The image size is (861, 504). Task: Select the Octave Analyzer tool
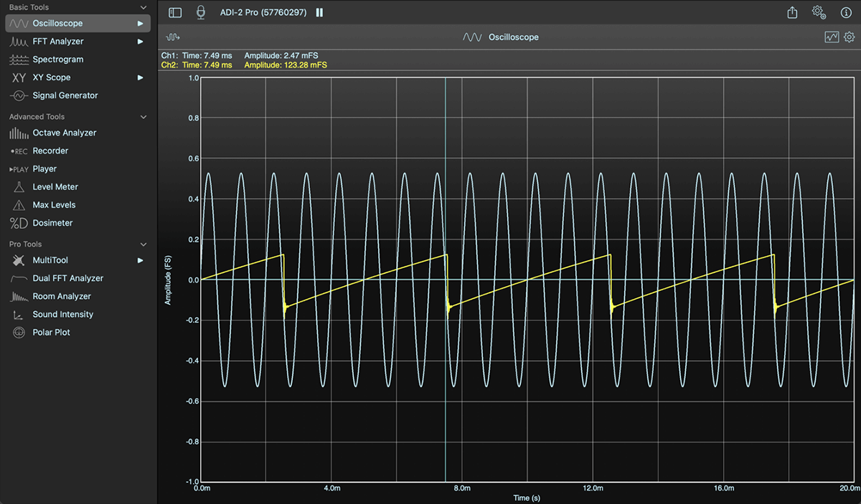63,133
